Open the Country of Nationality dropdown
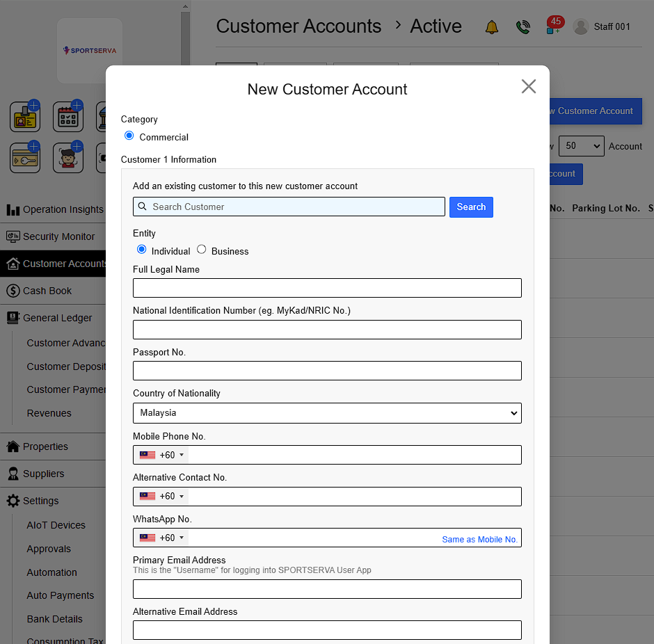 tap(327, 413)
